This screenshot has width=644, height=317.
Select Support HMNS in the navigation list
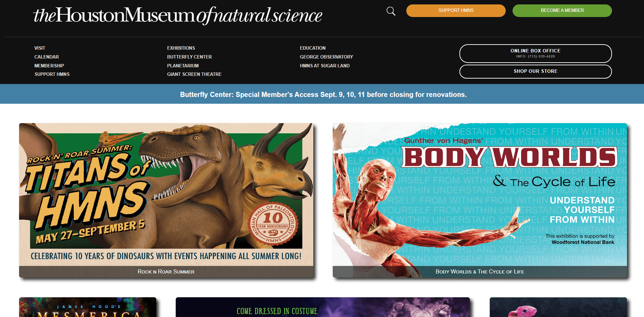52,74
